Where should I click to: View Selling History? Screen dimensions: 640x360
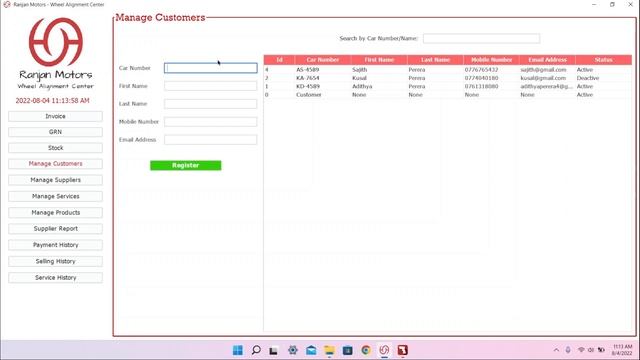pos(56,261)
